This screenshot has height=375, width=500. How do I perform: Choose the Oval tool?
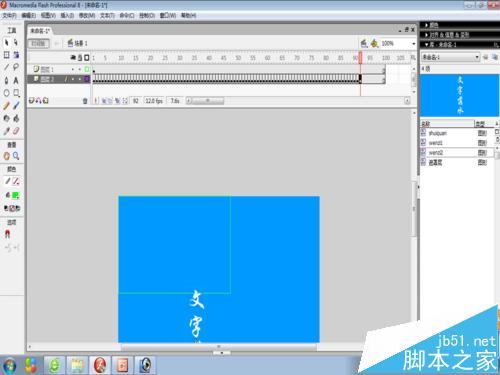(x=7, y=93)
